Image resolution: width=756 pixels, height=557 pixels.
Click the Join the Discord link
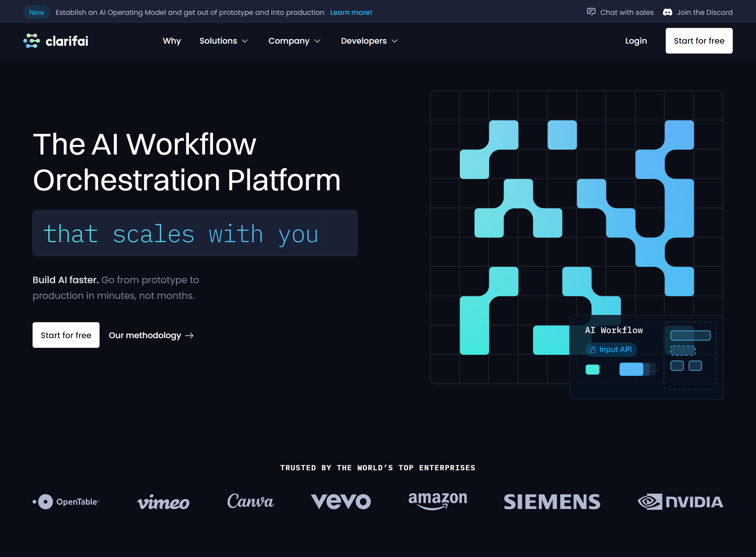point(705,13)
